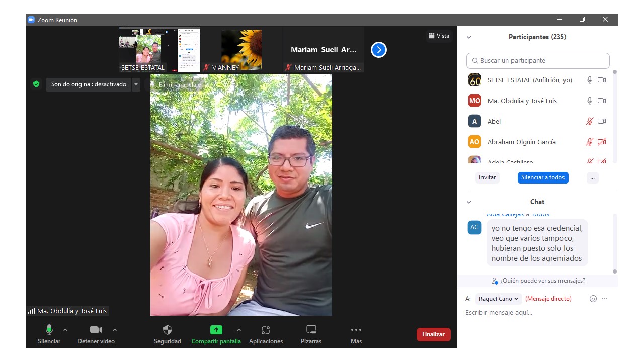
Task: End the meeting with Finalizar
Action: point(433,334)
